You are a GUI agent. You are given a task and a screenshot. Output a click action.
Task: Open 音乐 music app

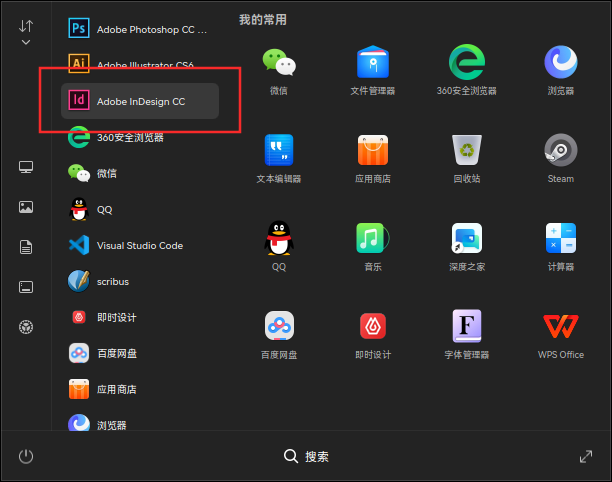tap(373, 246)
